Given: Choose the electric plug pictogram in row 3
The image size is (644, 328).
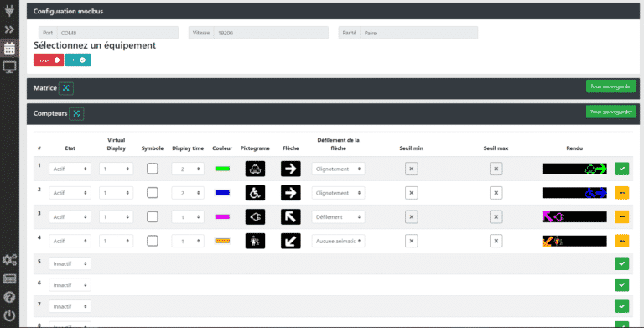Looking at the screenshot, I should click(255, 217).
